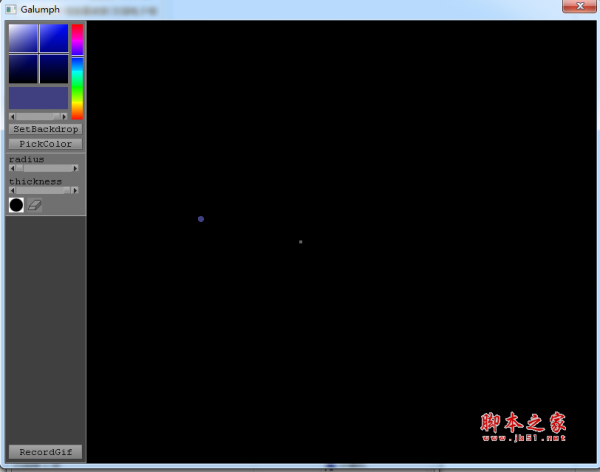Select the round black brush tool
Viewport: 600px width, 472px height.
16,205
